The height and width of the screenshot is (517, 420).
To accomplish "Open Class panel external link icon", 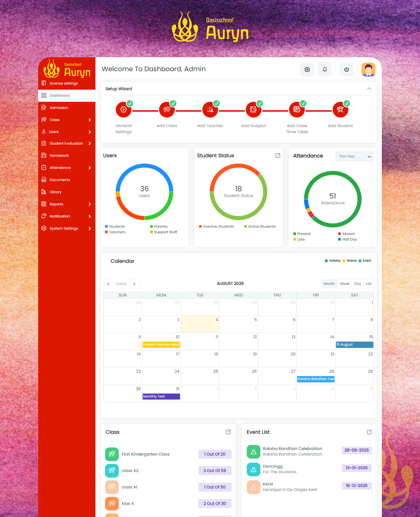I will click(x=228, y=432).
